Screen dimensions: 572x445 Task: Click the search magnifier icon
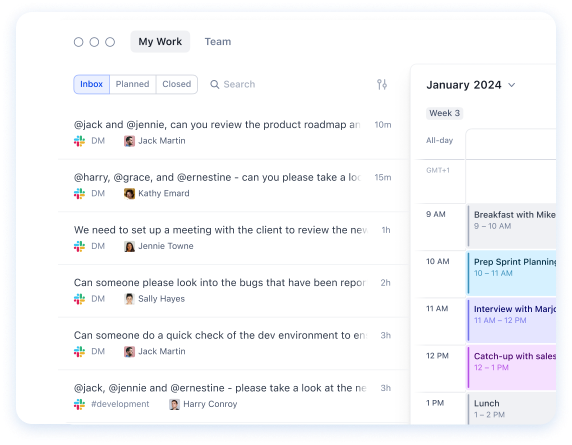pyautogui.click(x=214, y=84)
